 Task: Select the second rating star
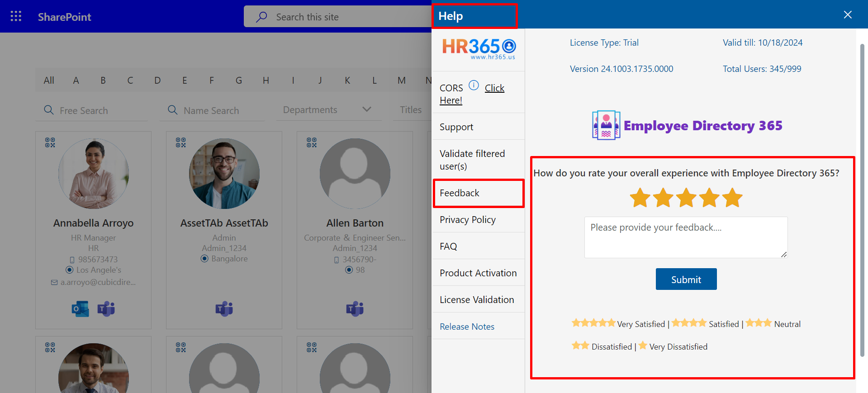tap(663, 198)
